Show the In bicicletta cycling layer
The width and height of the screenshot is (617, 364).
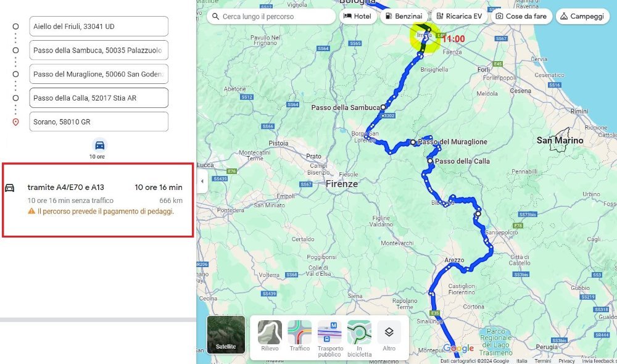pyautogui.click(x=359, y=339)
